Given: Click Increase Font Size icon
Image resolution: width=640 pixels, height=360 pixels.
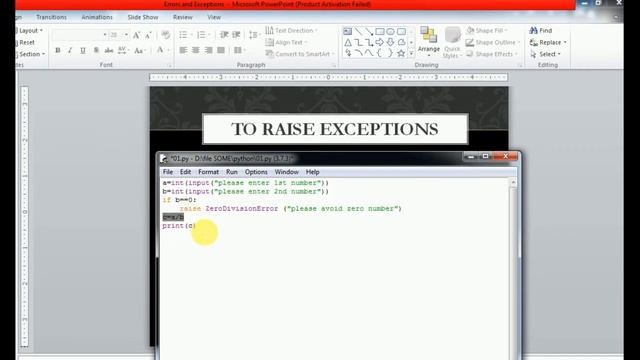Looking at the screenshot, I should point(137,35).
